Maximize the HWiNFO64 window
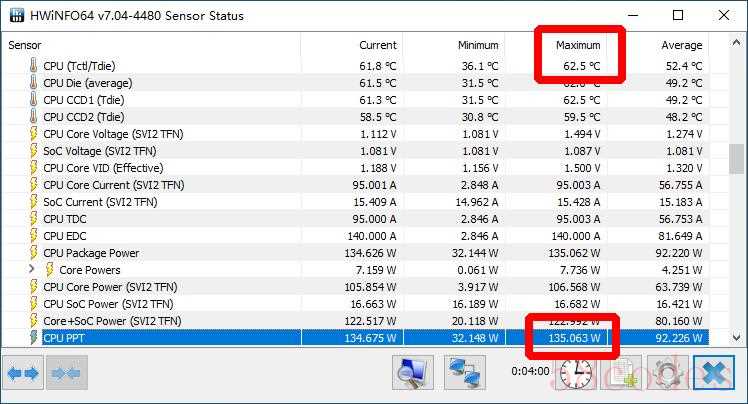 pyautogui.click(x=678, y=15)
